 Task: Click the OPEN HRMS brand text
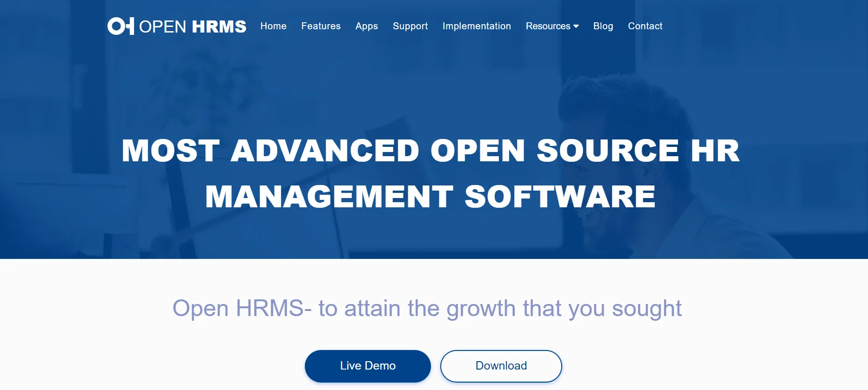pos(193,26)
